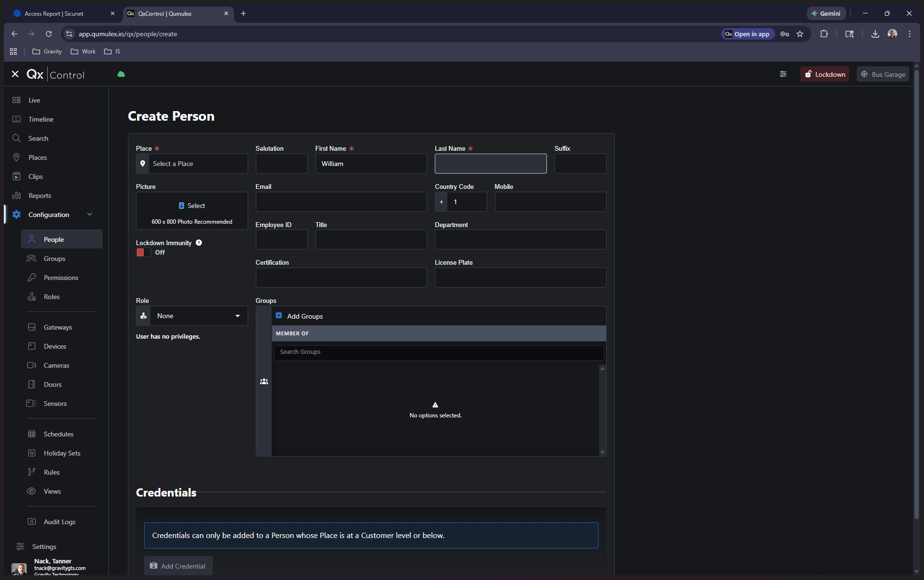The height and width of the screenshot is (580, 924).
Task: Open Cameras in the sidebar
Action: (x=56, y=365)
